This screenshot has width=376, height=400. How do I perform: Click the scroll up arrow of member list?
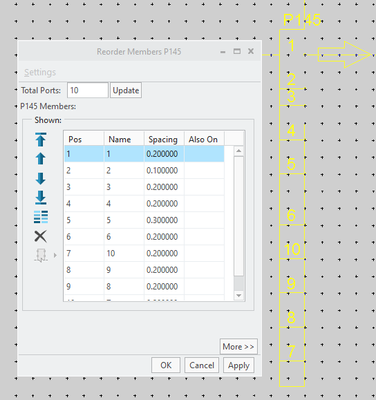point(239,151)
